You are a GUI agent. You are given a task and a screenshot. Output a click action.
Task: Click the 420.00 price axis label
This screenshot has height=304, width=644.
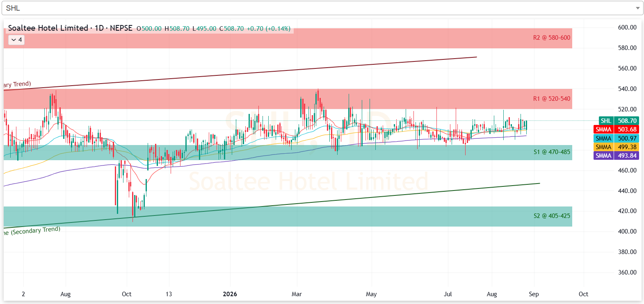pos(627,211)
